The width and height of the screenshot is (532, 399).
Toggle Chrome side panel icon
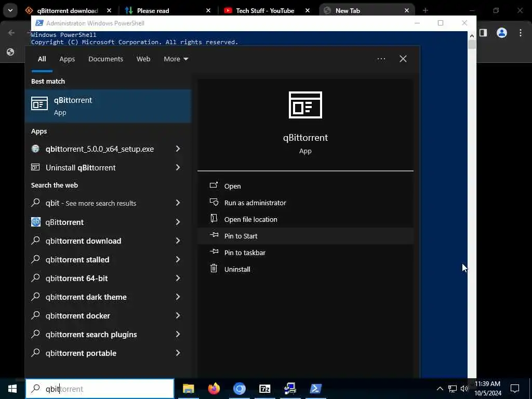[x=483, y=33]
